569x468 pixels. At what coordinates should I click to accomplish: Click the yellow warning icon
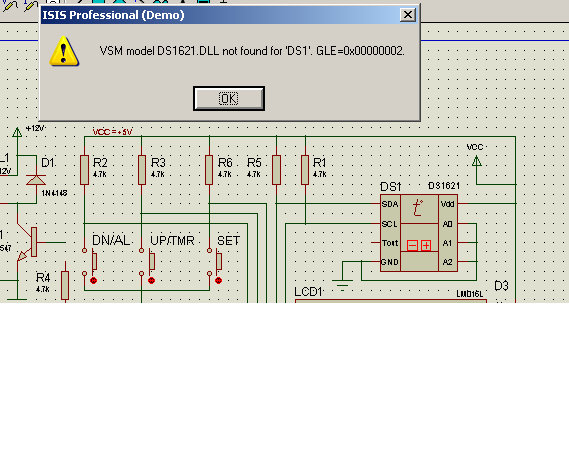pos(64,51)
